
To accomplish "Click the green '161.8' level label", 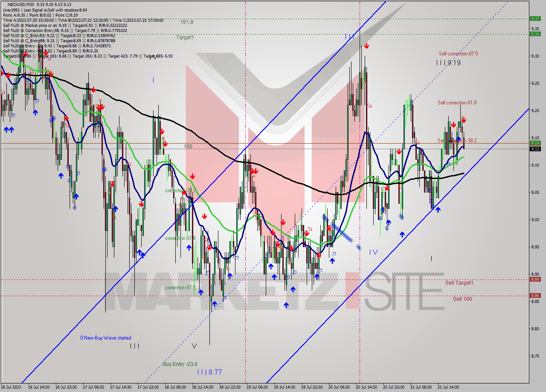I will [x=187, y=22].
